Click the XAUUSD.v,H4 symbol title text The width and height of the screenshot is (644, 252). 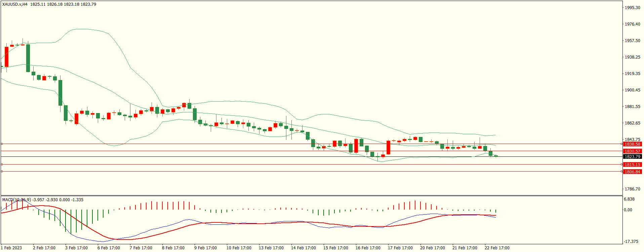coord(15,4)
